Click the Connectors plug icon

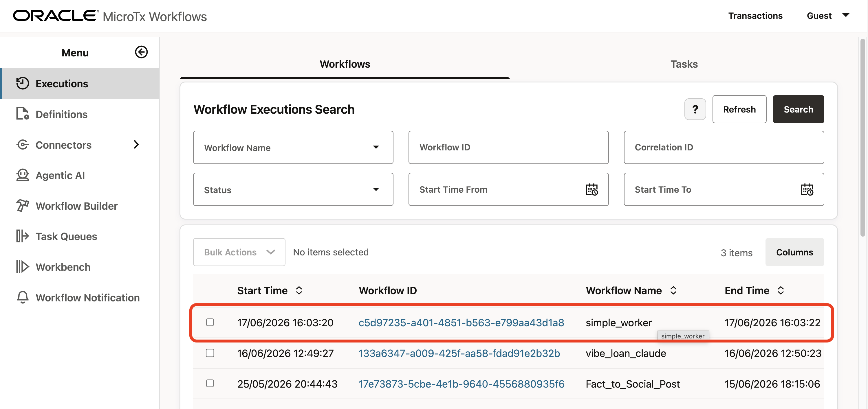pyautogui.click(x=23, y=145)
